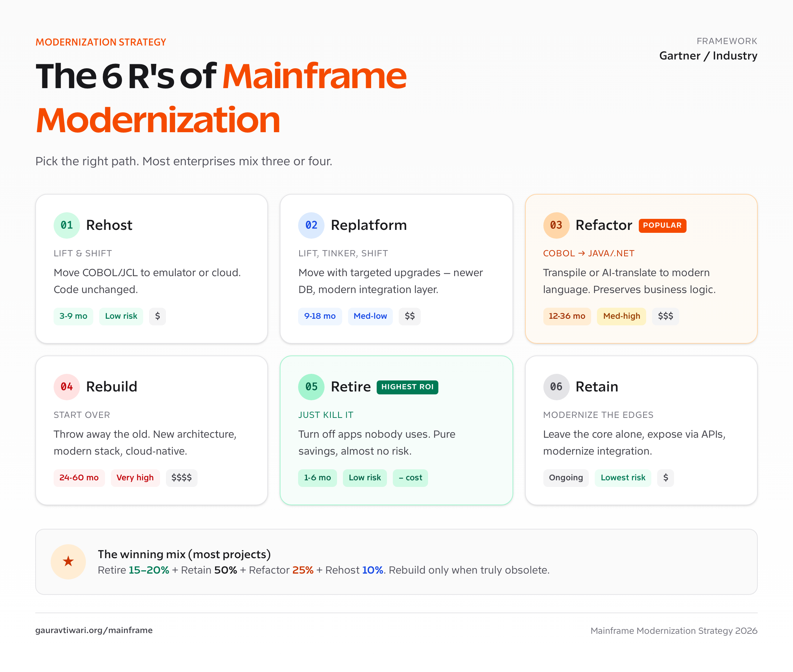The width and height of the screenshot is (793, 672).
Task: Click the single '$' tag on Rehost
Action: 157,316
